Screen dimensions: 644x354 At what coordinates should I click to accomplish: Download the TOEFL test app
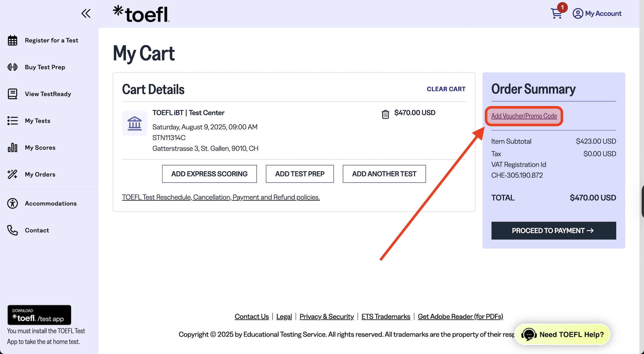pos(39,315)
